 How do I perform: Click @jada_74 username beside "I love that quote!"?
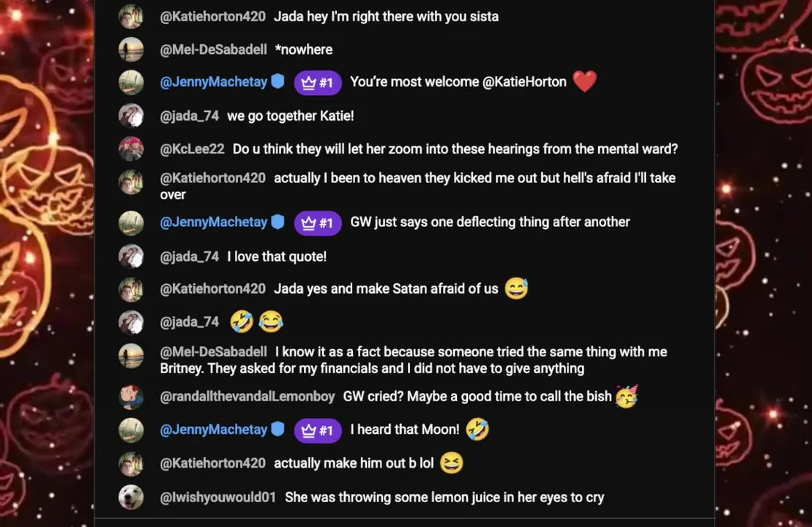[190, 257]
